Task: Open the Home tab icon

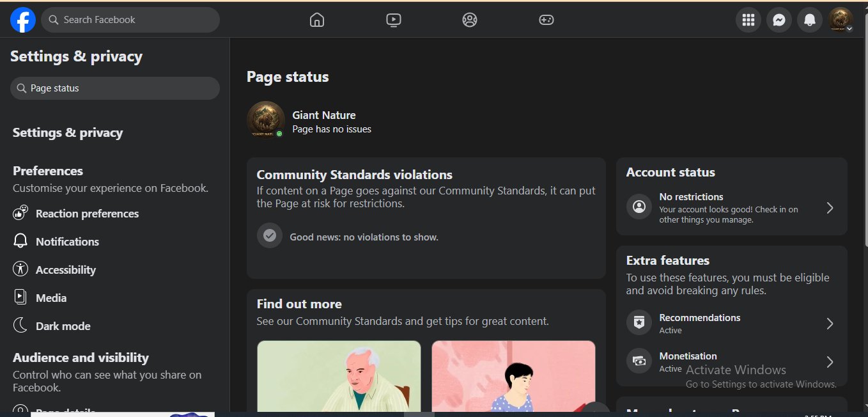Action: click(x=316, y=20)
